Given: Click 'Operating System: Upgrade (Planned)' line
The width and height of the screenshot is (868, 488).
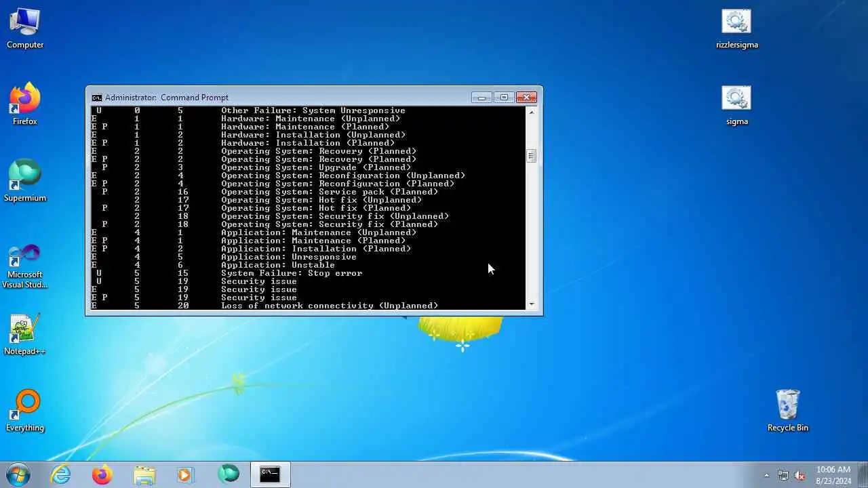Looking at the screenshot, I should pyautogui.click(x=316, y=167).
